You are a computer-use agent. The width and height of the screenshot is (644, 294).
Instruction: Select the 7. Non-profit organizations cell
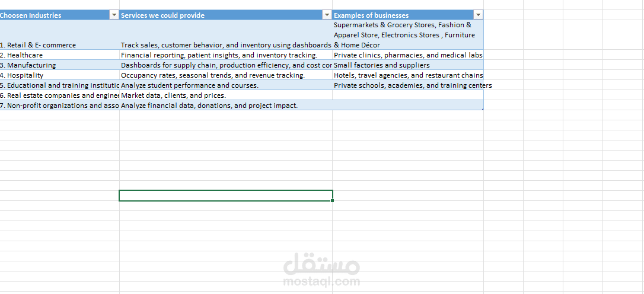pos(59,106)
